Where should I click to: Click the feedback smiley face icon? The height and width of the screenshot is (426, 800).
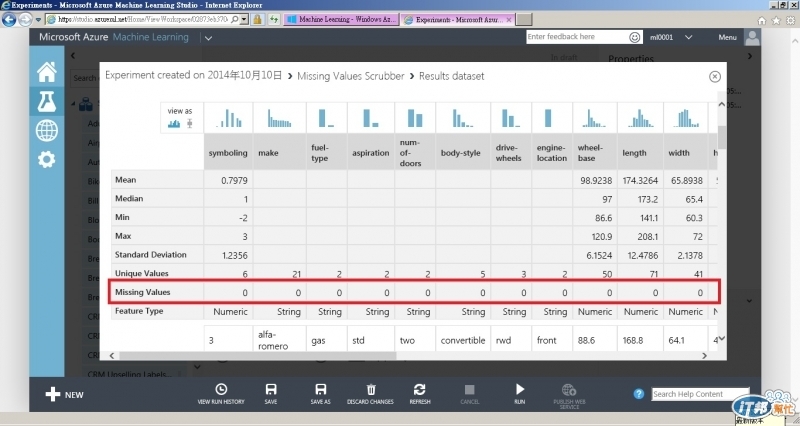[x=634, y=37]
